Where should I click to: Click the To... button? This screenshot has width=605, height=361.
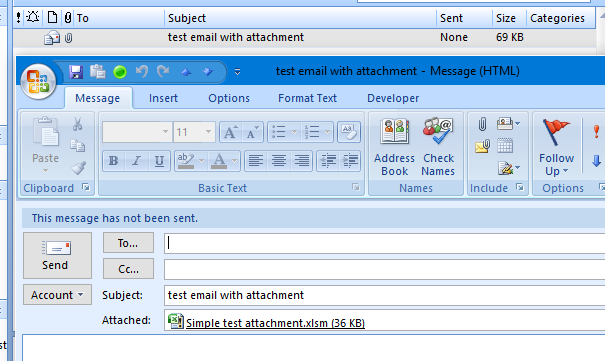click(x=128, y=243)
